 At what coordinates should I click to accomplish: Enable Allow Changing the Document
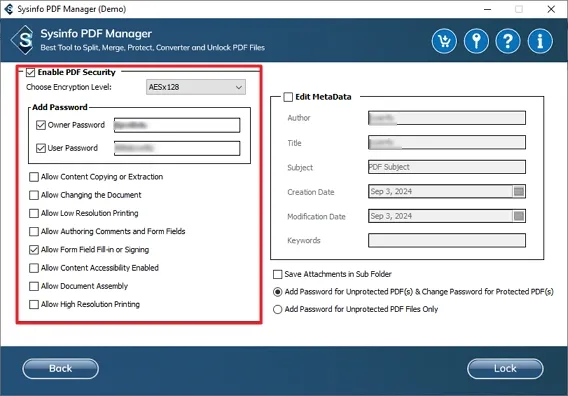(x=34, y=195)
